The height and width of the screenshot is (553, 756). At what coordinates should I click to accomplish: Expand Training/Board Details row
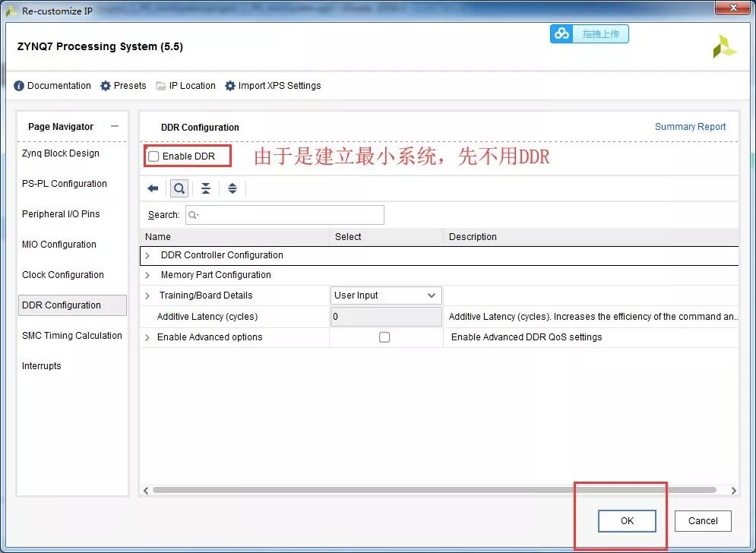pyautogui.click(x=147, y=295)
